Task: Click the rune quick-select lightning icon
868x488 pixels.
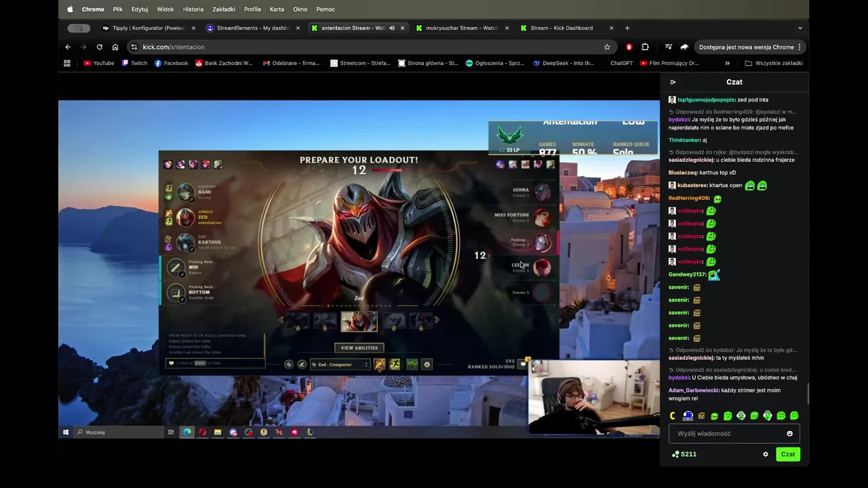Action: 289,365
